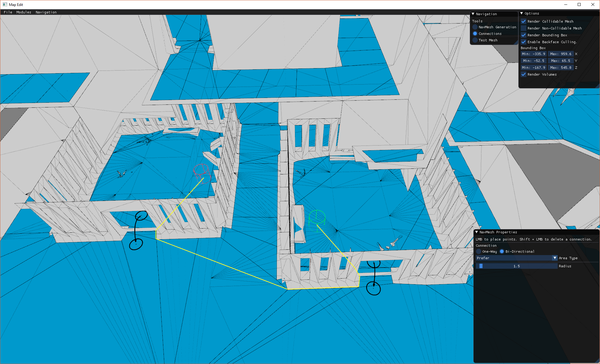The width and height of the screenshot is (600, 364).
Task: Select the Connections tool radio
Action: (x=475, y=34)
